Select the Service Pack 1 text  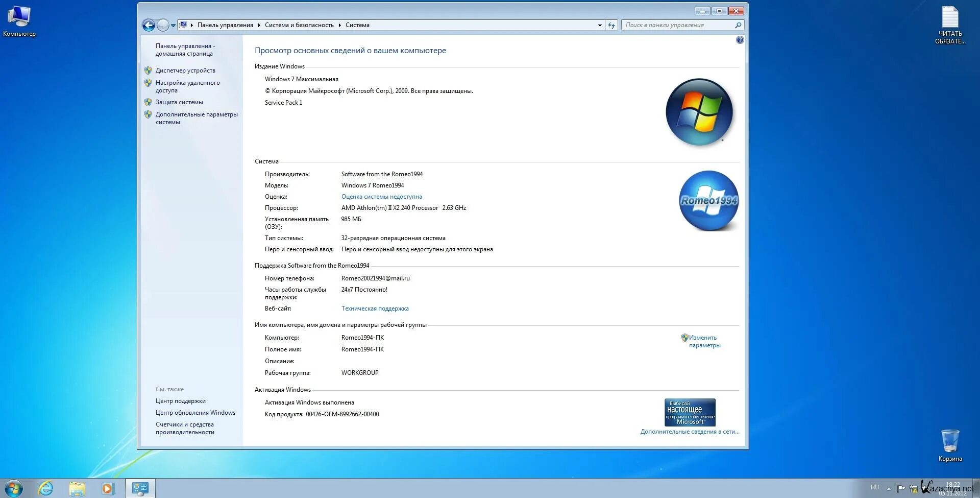284,103
